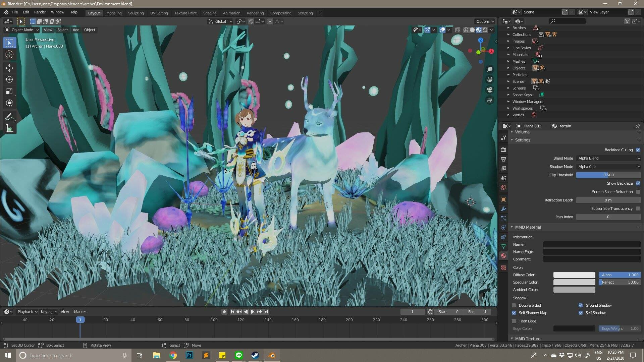Switch to the Sculpting workspace tab

pos(136,13)
